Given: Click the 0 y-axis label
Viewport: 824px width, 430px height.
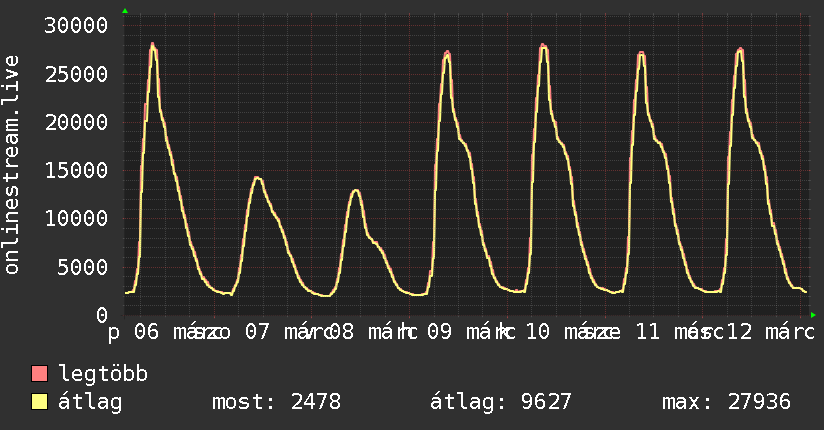Looking at the screenshot, I should click(102, 315).
